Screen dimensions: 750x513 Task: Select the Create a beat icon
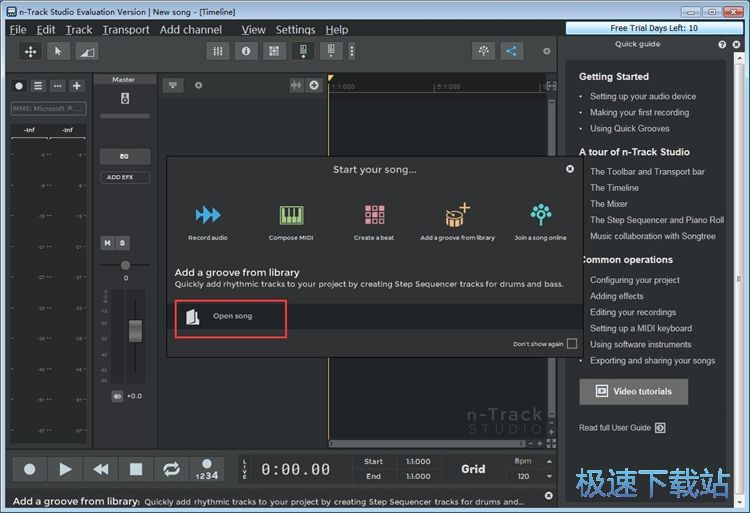[375, 214]
